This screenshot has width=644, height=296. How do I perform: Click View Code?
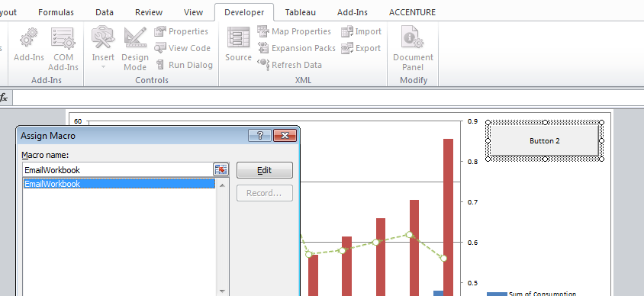click(182, 48)
